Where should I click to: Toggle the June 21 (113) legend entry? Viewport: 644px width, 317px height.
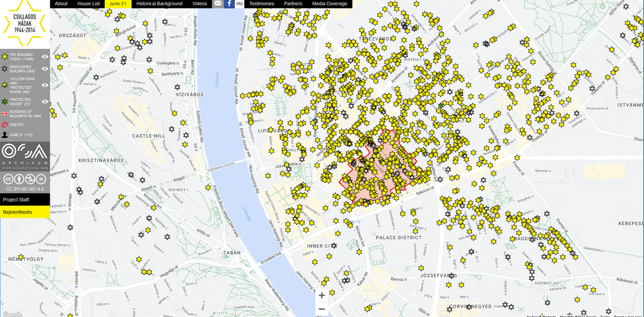point(21,135)
